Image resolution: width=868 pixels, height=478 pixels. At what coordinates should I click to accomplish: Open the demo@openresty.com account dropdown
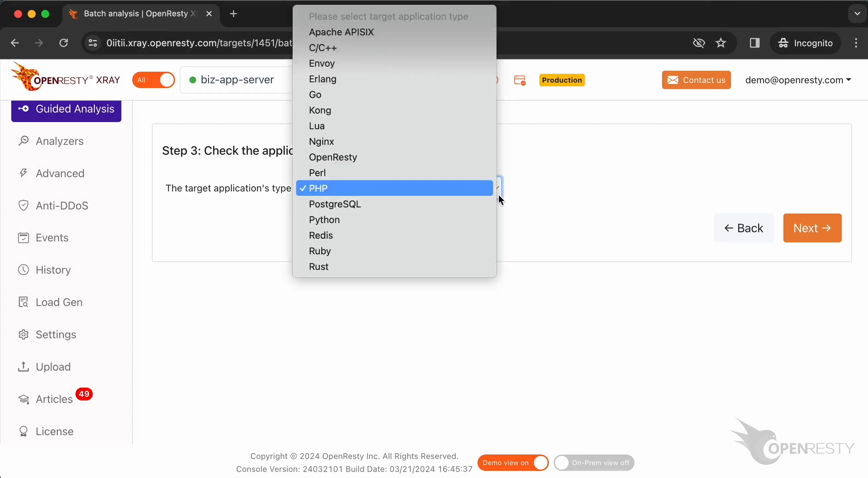pyautogui.click(x=798, y=80)
